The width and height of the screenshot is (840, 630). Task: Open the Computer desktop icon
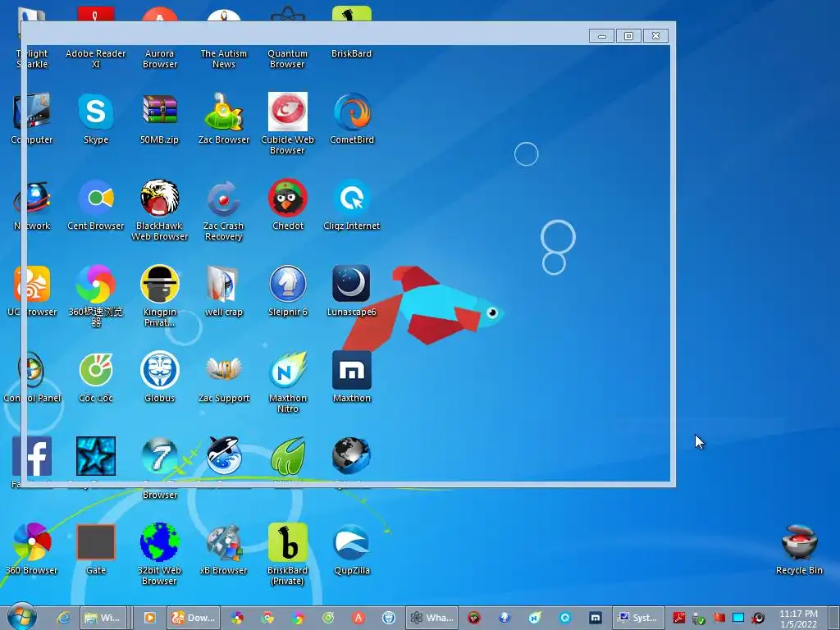[32, 118]
